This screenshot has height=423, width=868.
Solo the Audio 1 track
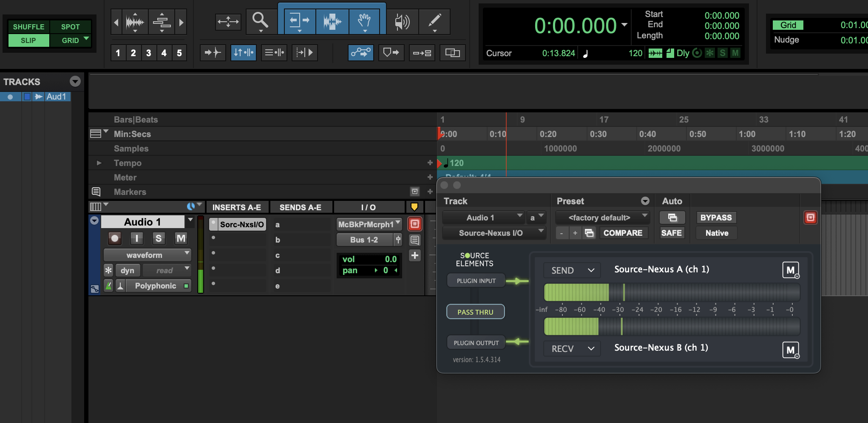click(159, 238)
